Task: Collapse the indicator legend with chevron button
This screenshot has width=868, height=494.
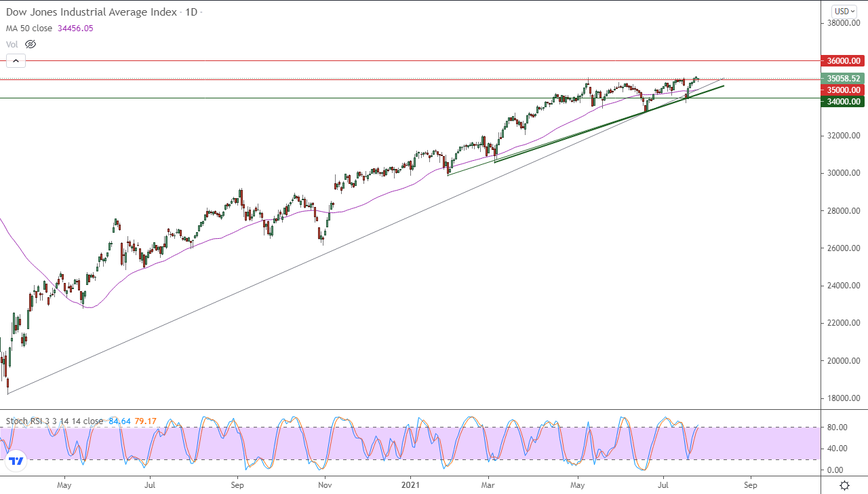Action: pos(16,61)
